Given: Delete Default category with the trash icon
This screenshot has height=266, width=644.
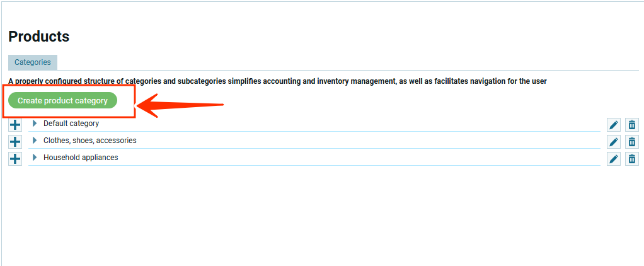Looking at the screenshot, I should (631, 125).
